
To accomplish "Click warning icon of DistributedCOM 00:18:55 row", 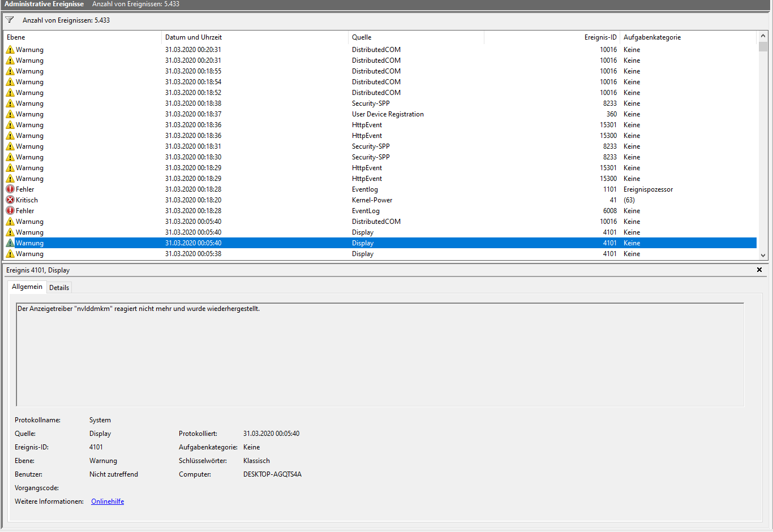I will pos(10,71).
